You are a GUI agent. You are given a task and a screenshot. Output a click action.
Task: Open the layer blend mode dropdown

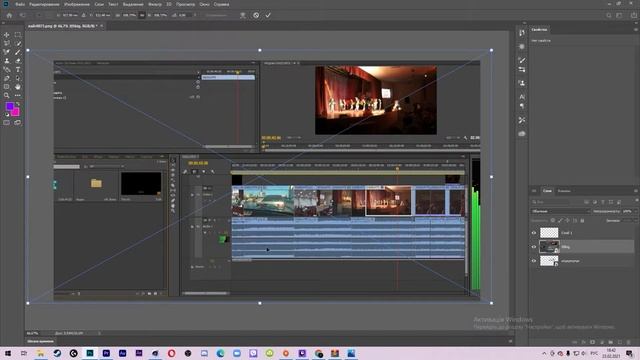tap(561, 211)
